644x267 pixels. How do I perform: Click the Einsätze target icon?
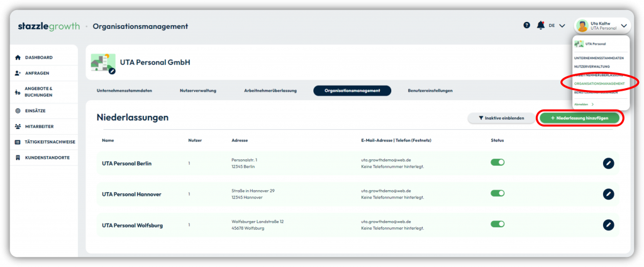coord(17,111)
